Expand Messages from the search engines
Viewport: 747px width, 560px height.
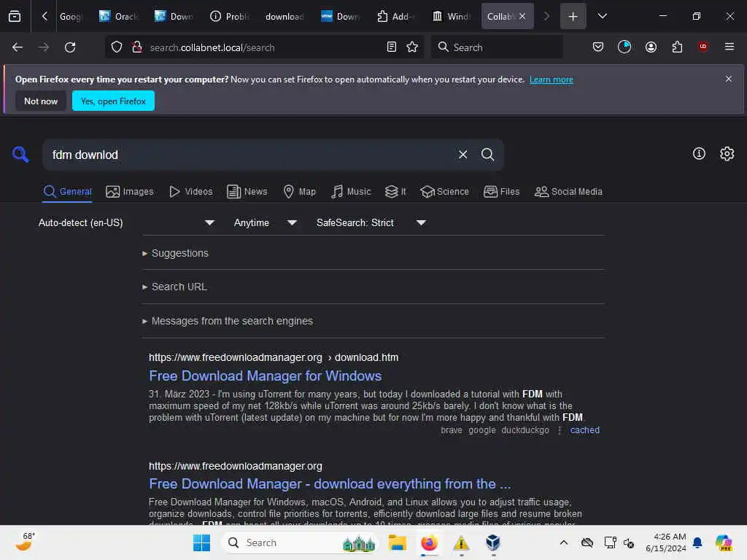228,321
